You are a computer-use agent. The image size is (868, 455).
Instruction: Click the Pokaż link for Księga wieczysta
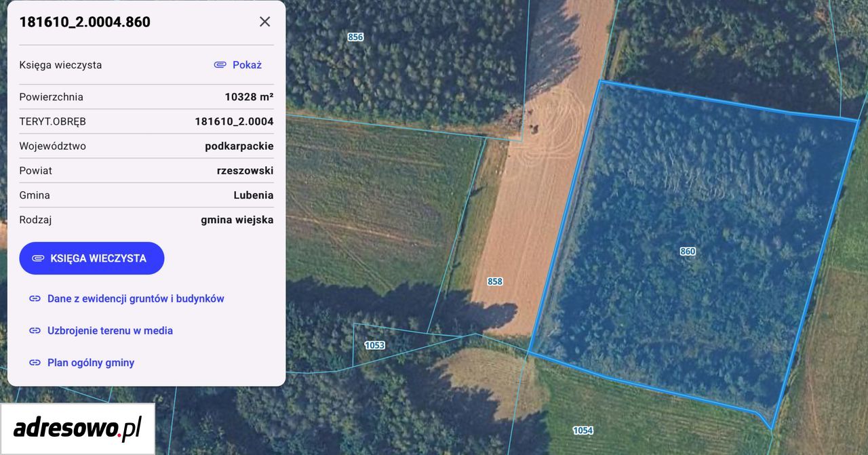[238, 65]
